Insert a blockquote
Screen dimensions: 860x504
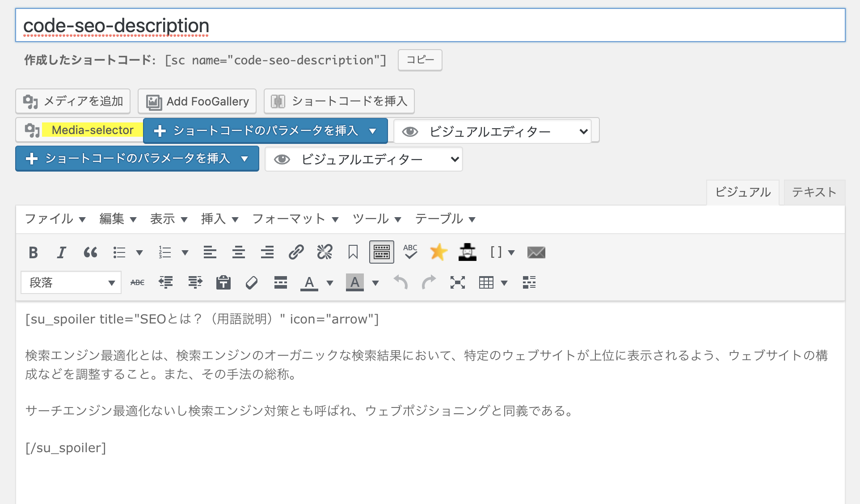[90, 252]
